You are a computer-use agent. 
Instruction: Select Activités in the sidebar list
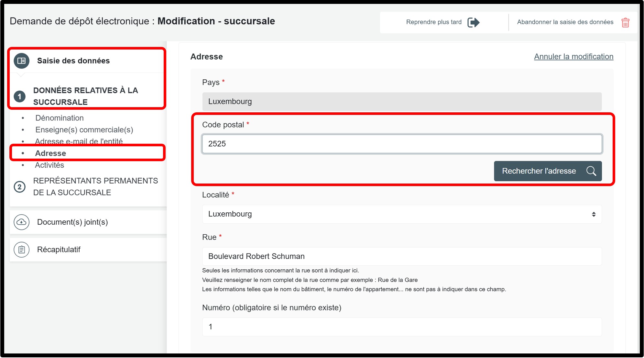click(49, 165)
